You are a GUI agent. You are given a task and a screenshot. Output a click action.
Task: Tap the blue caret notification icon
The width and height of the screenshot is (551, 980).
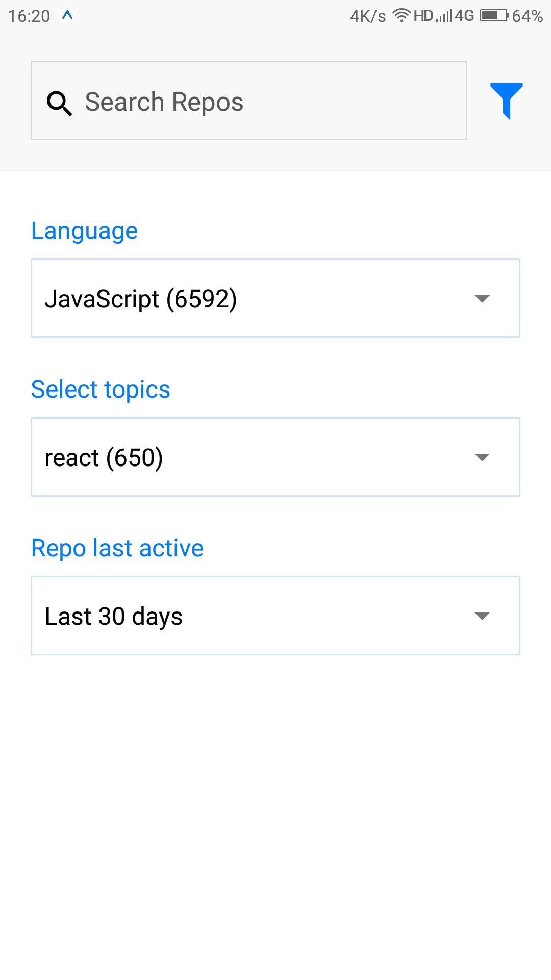click(x=67, y=16)
